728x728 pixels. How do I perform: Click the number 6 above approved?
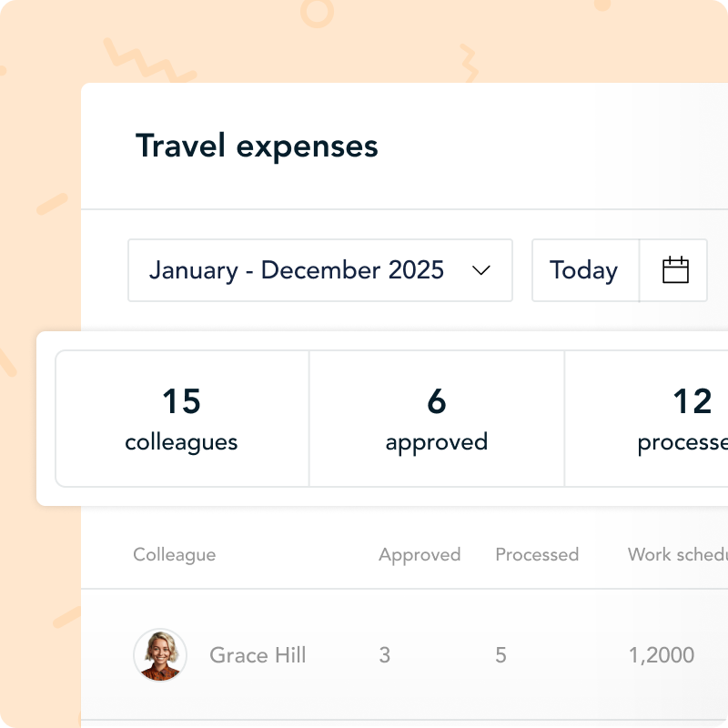(x=436, y=401)
